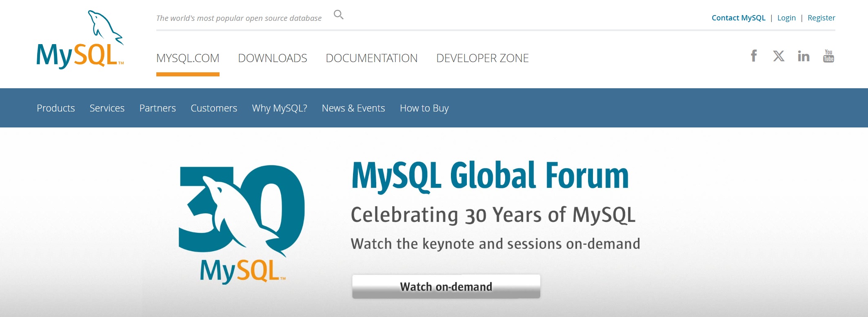The image size is (868, 317).
Task: Click the MySQL dolphin logo
Action: click(80, 40)
